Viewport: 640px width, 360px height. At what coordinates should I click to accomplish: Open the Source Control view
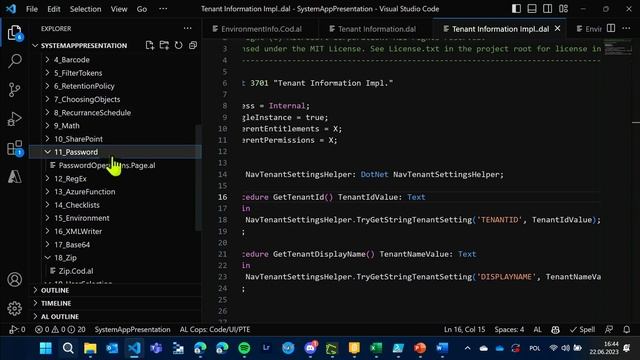tap(14, 90)
